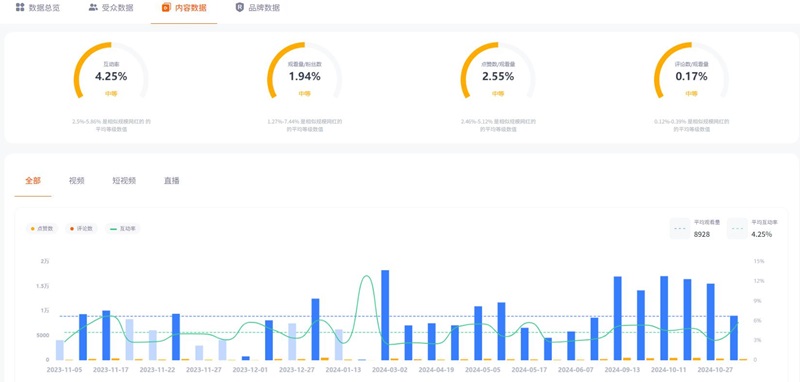Screen dimensions: 800x382
Task: Click the 点赞数/观看量 2.55% gauge
Action: click(x=498, y=70)
